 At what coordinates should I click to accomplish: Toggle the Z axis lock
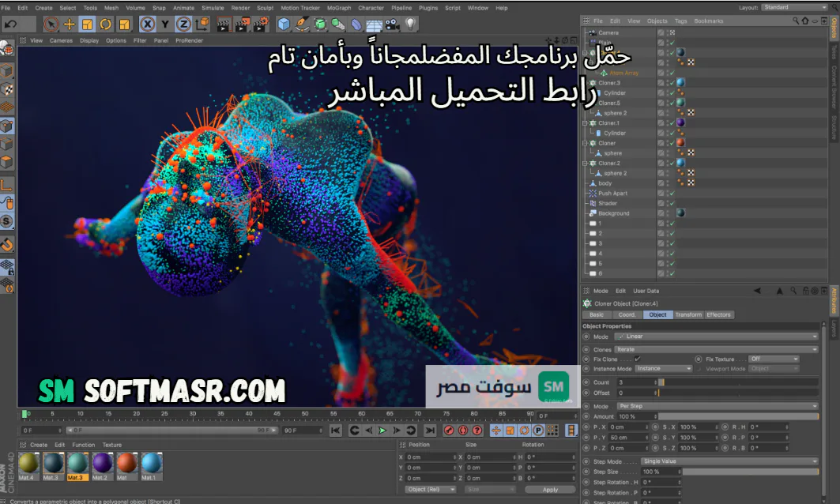pos(183,24)
